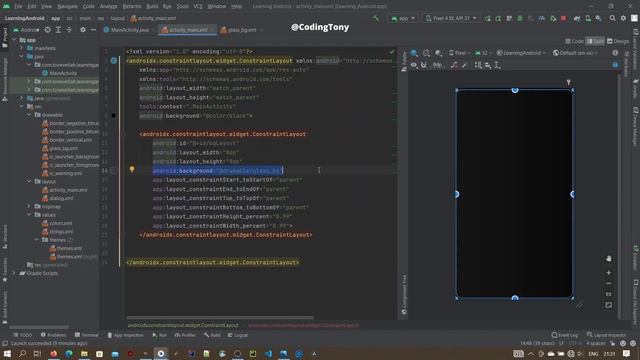Click the Align icon in design toolbar
Image resolution: width=640 pixels, height=360 pixels.
tap(488, 65)
